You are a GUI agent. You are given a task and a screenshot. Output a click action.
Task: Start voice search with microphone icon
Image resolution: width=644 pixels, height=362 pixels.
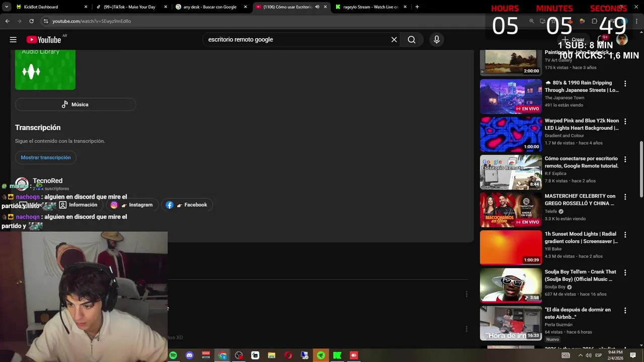click(x=436, y=40)
